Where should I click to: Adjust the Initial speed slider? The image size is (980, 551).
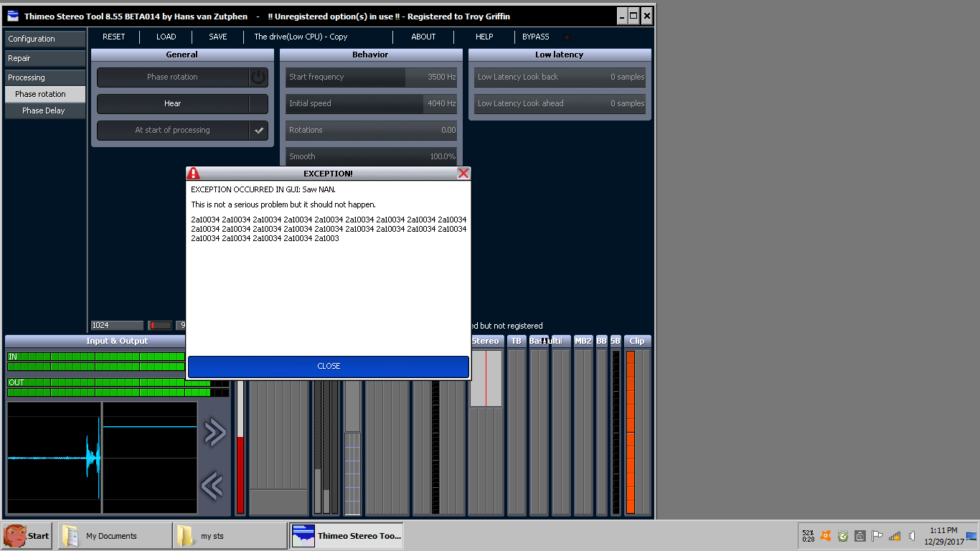(x=372, y=104)
